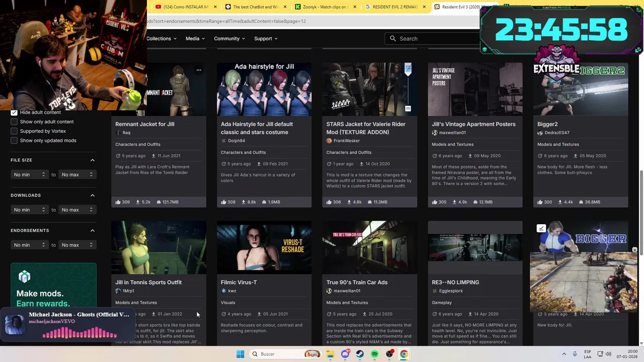Enable Show only adult content
The image size is (644, 362).
point(14,122)
